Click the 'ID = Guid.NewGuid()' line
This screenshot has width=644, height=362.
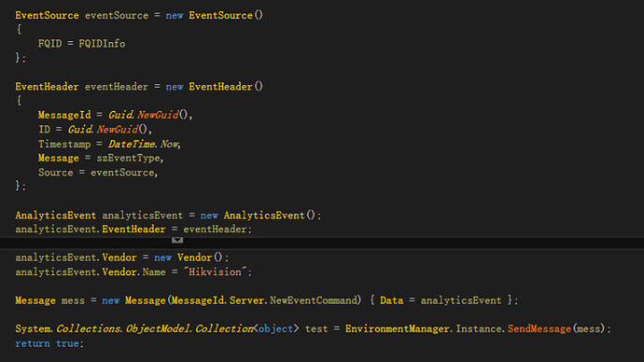pyautogui.click(x=95, y=130)
